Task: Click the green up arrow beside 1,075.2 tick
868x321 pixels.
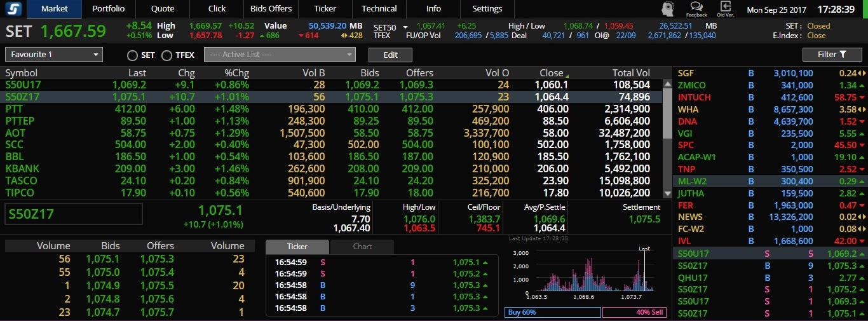Action: 486,274
